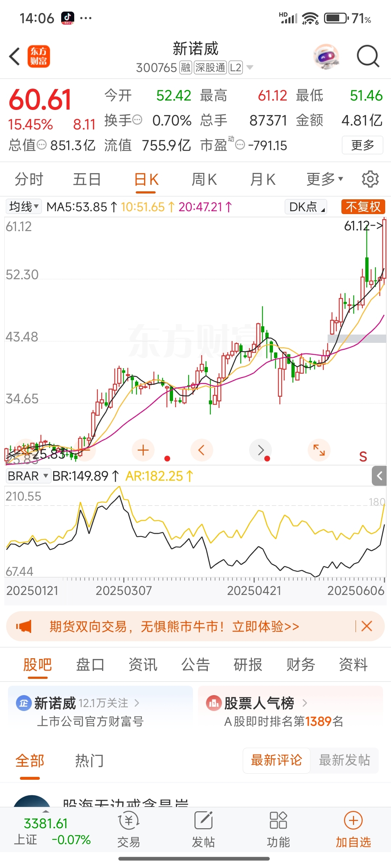Expand 新诺威 official account chevron

point(136,703)
